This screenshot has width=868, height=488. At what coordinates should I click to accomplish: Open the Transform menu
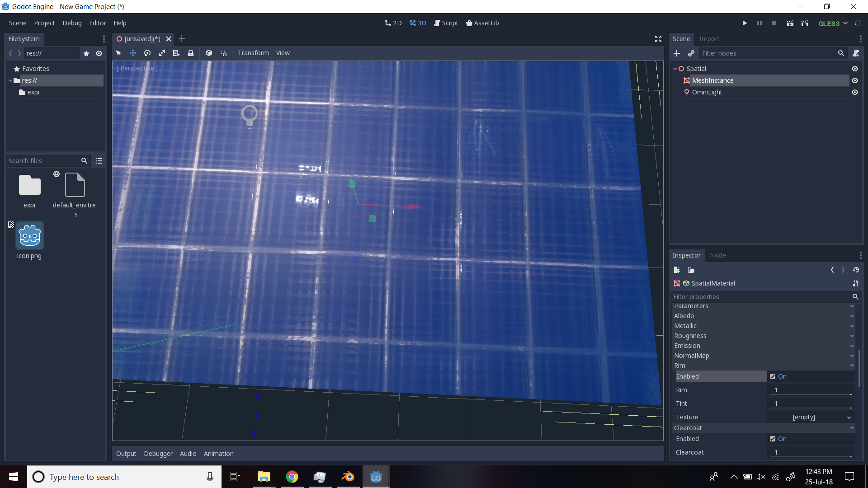(253, 53)
